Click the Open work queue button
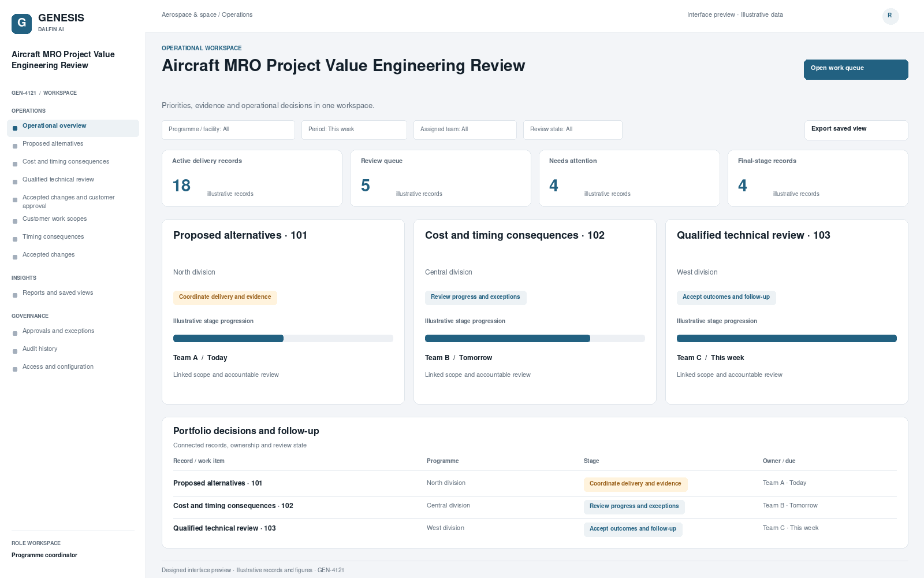The height and width of the screenshot is (578, 924). click(856, 69)
